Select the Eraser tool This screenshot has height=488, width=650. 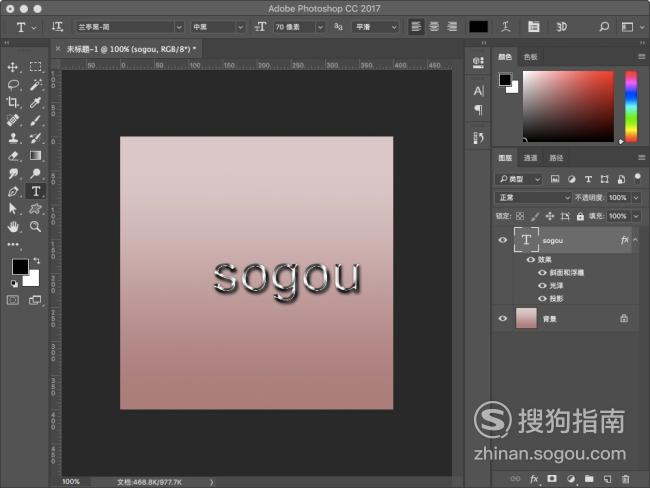tap(13, 156)
